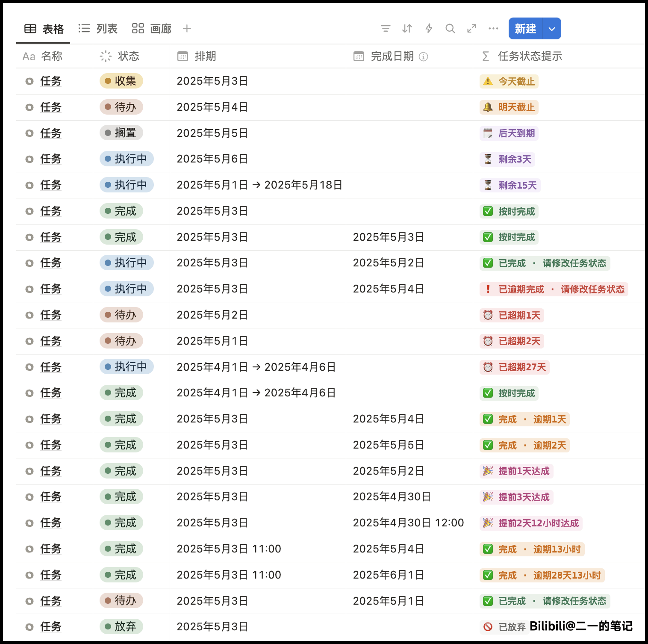This screenshot has height=644, width=648.
Task: Select the 搁置 status tag
Action: click(121, 133)
